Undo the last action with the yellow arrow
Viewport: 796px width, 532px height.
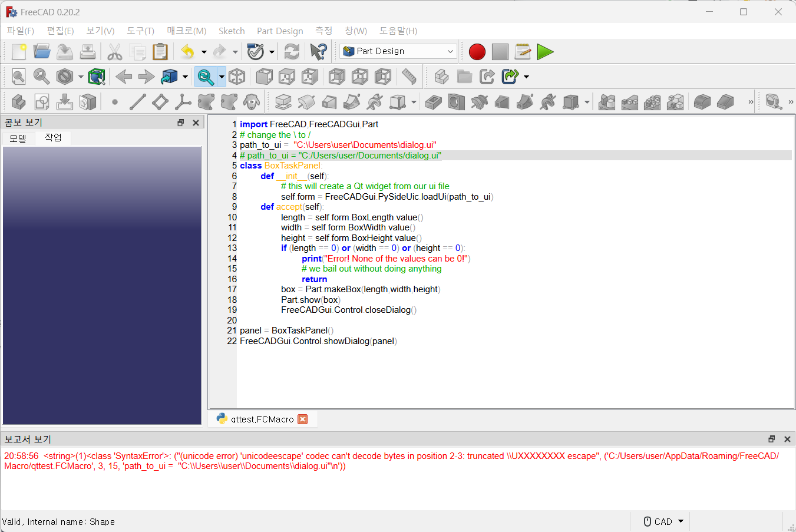[x=188, y=52]
